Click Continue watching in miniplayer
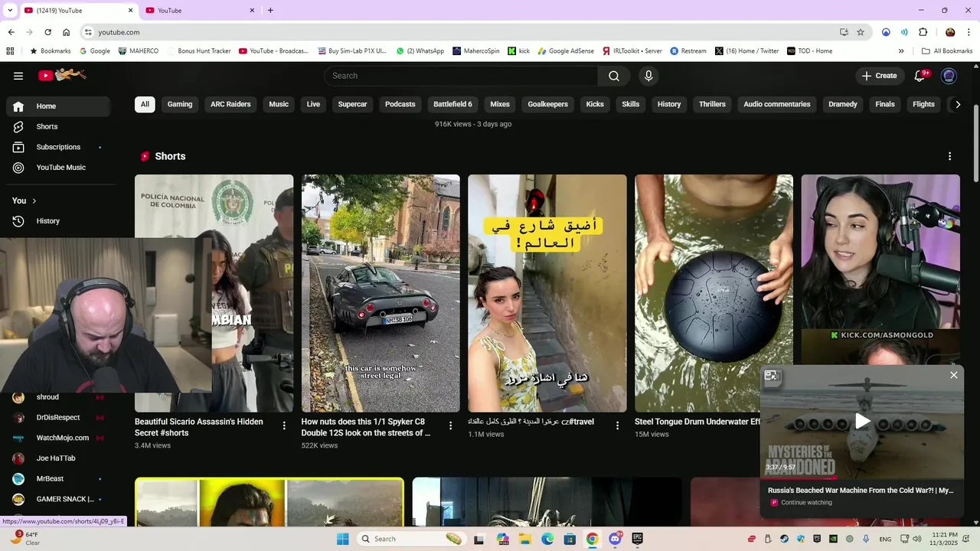The image size is (980, 551). [x=806, y=503]
